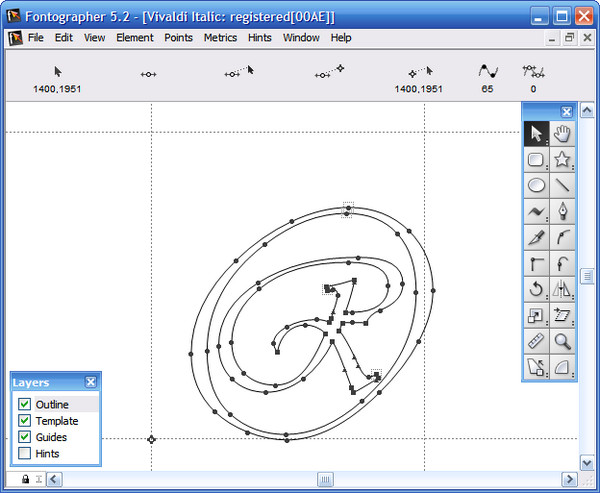Open the Element menu

click(134, 38)
